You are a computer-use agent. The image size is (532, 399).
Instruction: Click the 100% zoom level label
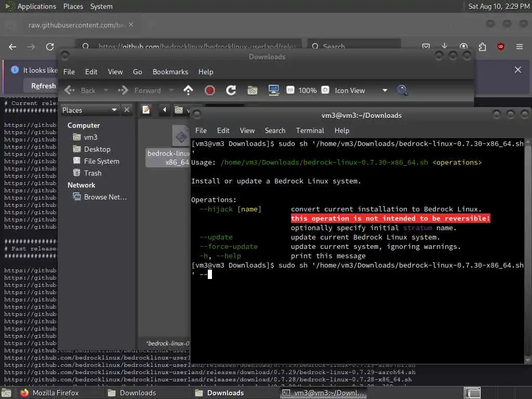pos(308,90)
